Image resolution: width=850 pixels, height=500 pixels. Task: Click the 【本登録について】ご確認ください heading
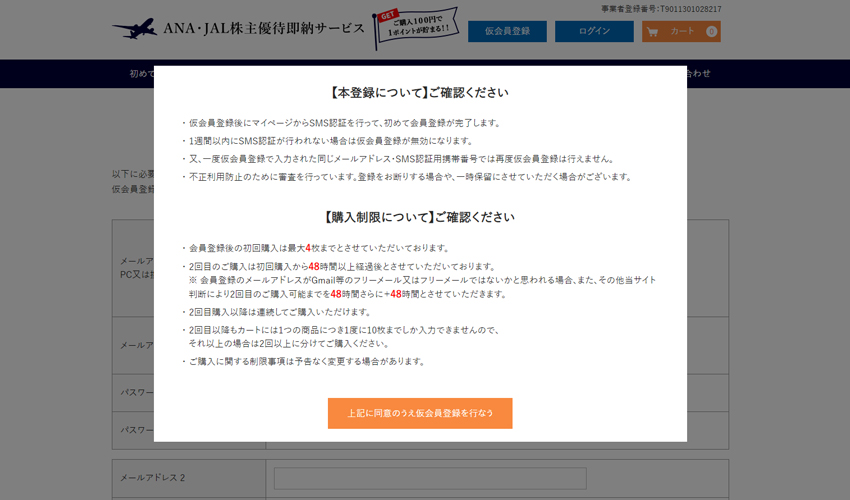(420, 93)
